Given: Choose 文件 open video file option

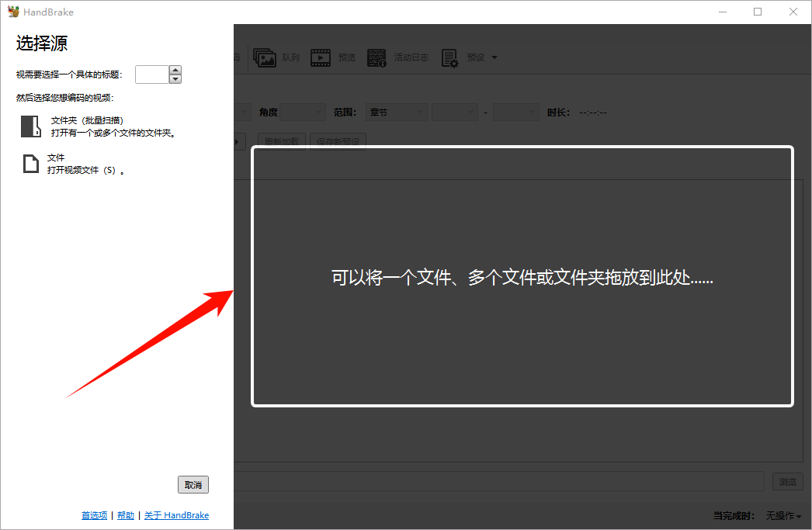Looking at the screenshot, I should [74, 164].
